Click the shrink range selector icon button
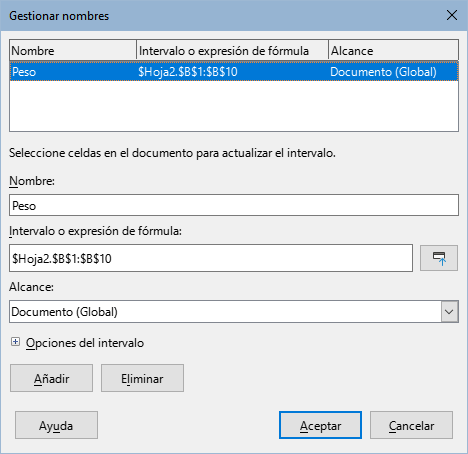 pos(439,258)
